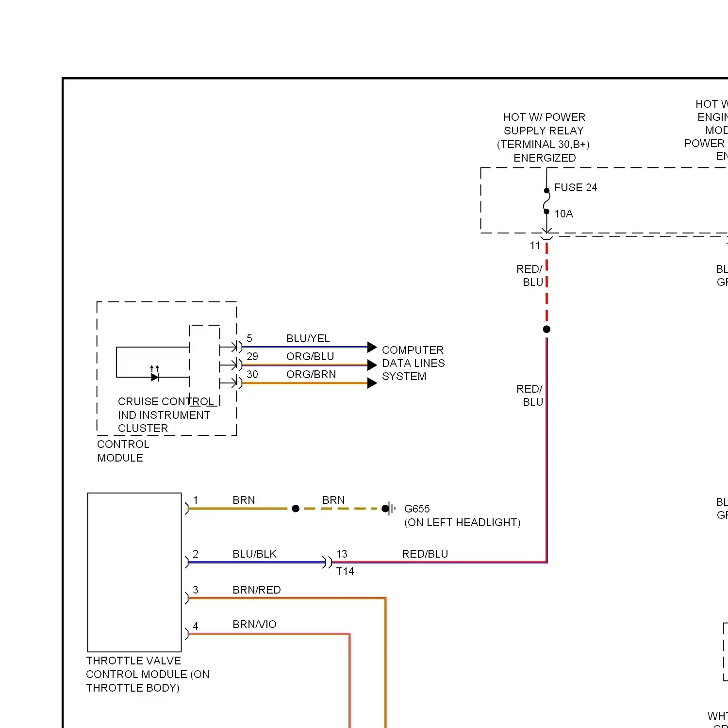Click pin number 30 on the cluster connector
Viewport: 728px width, 728px height.
tap(252, 374)
